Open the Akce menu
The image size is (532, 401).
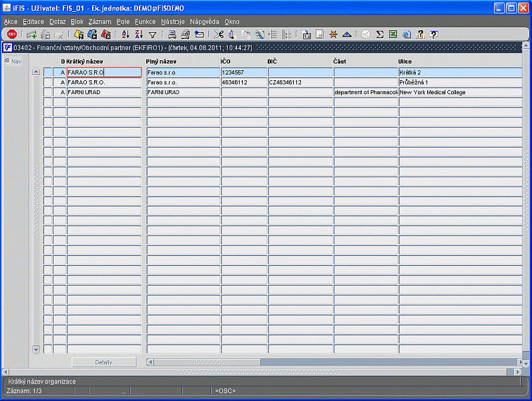[11, 22]
